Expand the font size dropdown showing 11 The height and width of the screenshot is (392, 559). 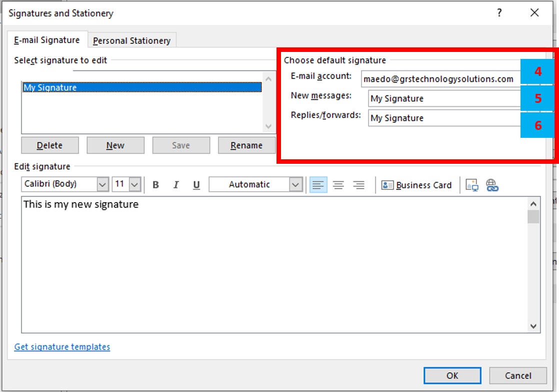(133, 184)
